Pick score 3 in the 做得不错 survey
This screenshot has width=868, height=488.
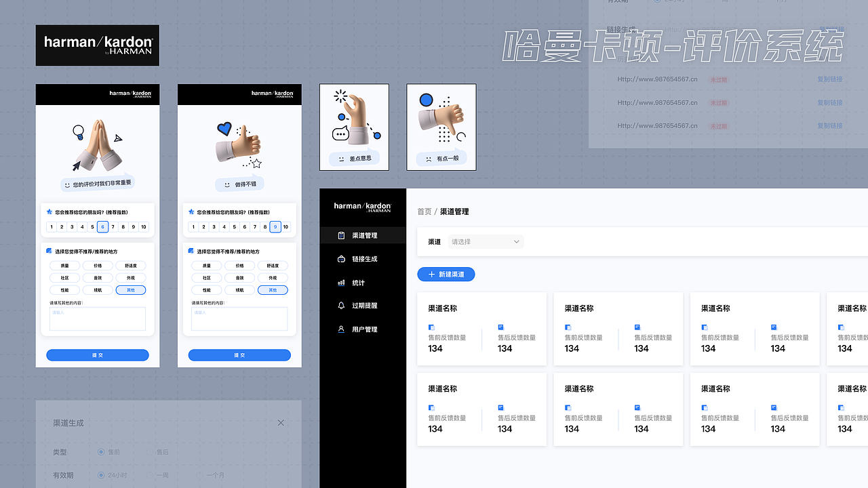(214, 227)
